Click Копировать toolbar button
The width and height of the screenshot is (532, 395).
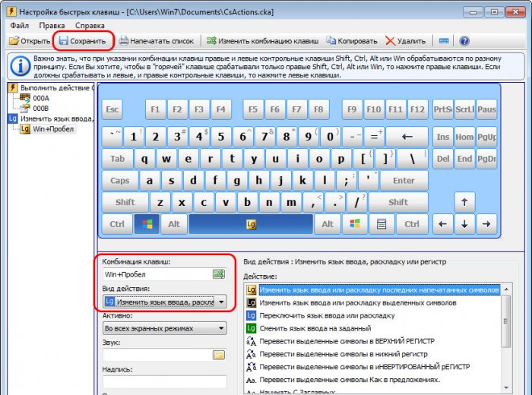coord(351,41)
